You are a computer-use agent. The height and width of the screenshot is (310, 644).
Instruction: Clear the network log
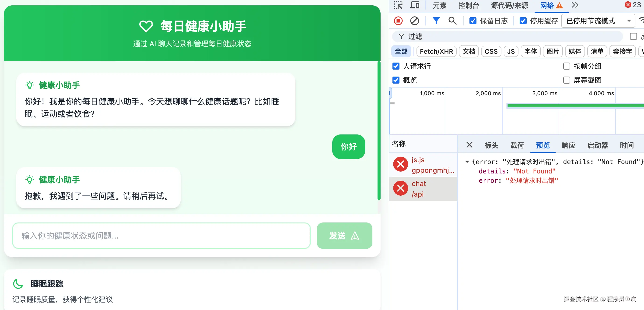(x=414, y=21)
